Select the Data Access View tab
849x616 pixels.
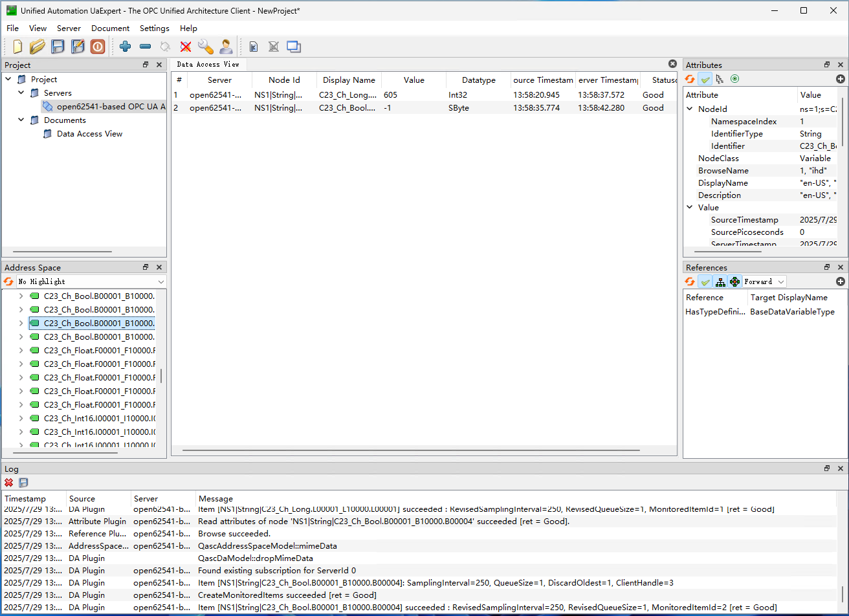[208, 64]
